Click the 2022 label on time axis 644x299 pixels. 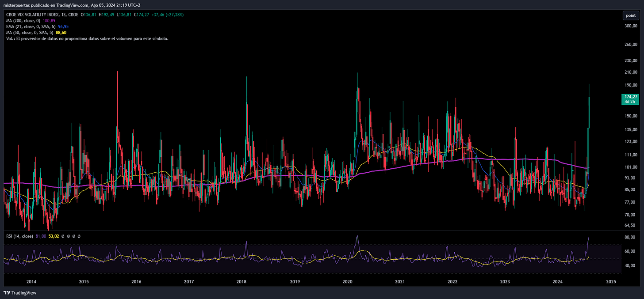click(x=452, y=281)
